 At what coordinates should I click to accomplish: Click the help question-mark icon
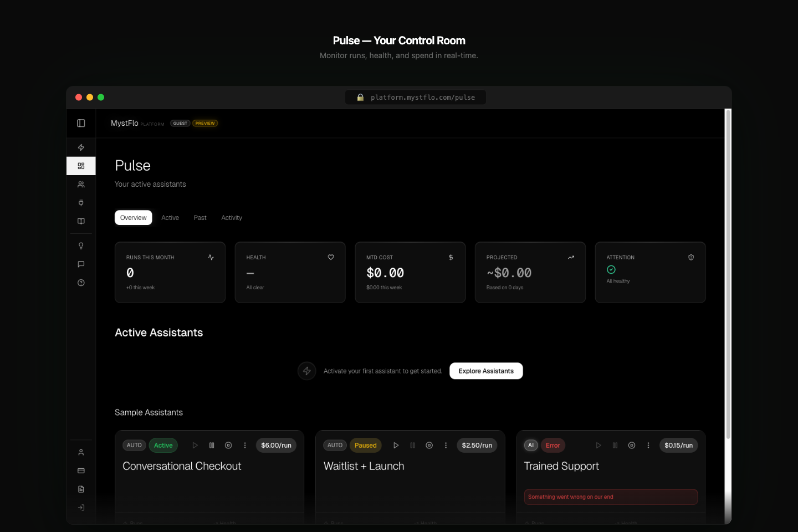coord(81,282)
